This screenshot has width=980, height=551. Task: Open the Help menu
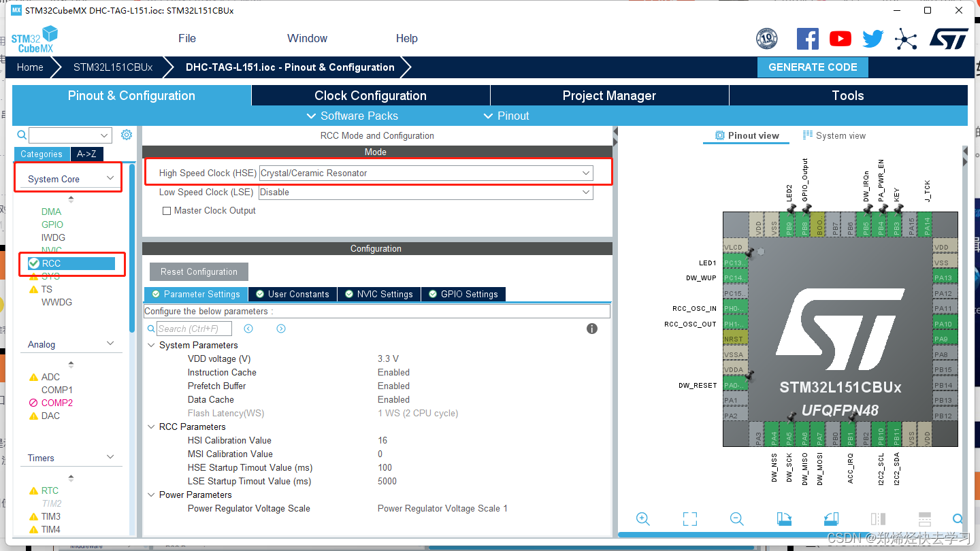(x=407, y=39)
